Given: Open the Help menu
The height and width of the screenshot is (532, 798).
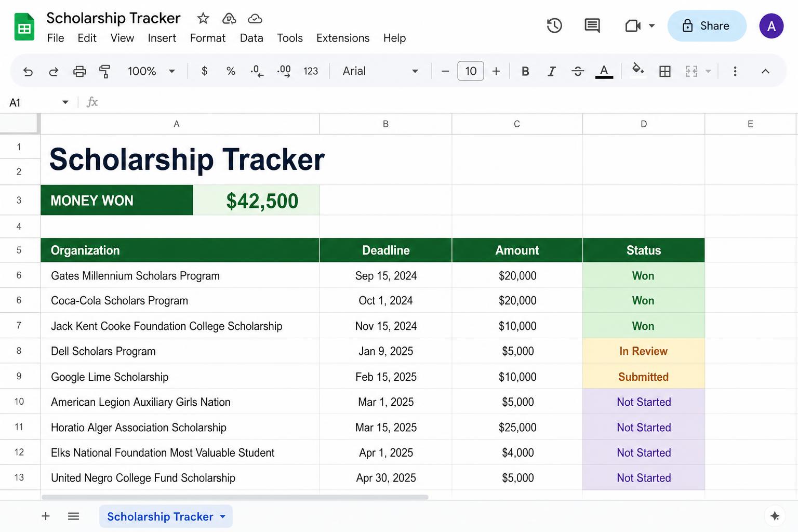Looking at the screenshot, I should [394, 38].
